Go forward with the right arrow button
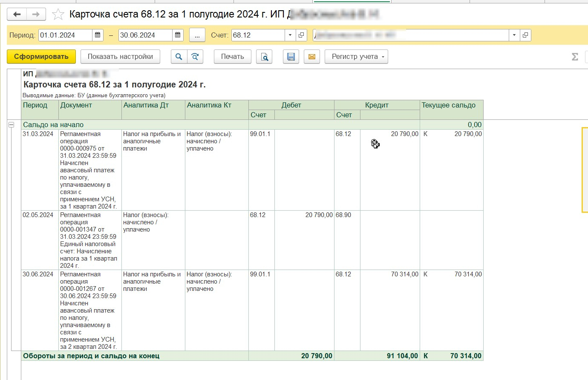The image size is (588, 380). pos(36,15)
